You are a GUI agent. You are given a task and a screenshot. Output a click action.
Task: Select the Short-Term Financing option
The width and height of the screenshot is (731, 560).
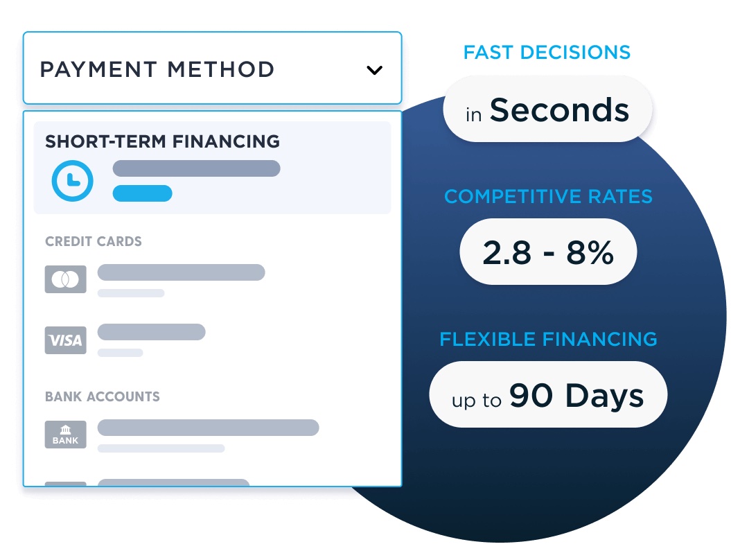pyautogui.click(x=212, y=168)
